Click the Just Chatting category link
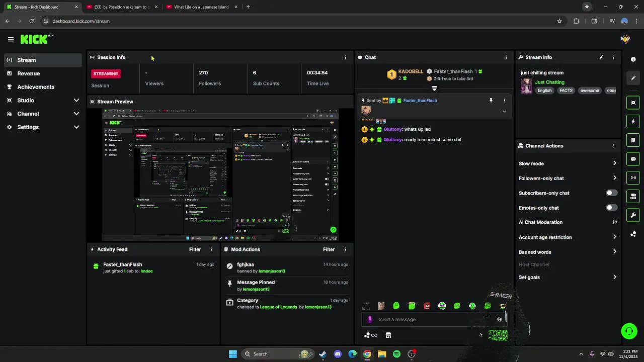 pyautogui.click(x=549, y=82)
